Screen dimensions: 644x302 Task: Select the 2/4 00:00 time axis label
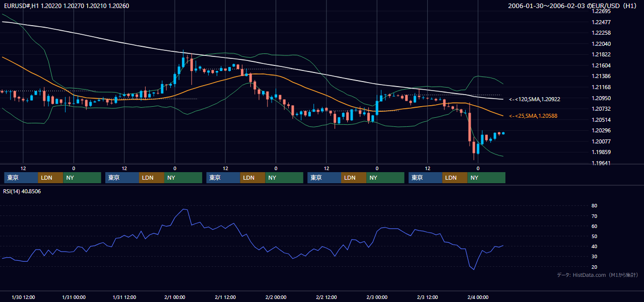coord(478,297)
